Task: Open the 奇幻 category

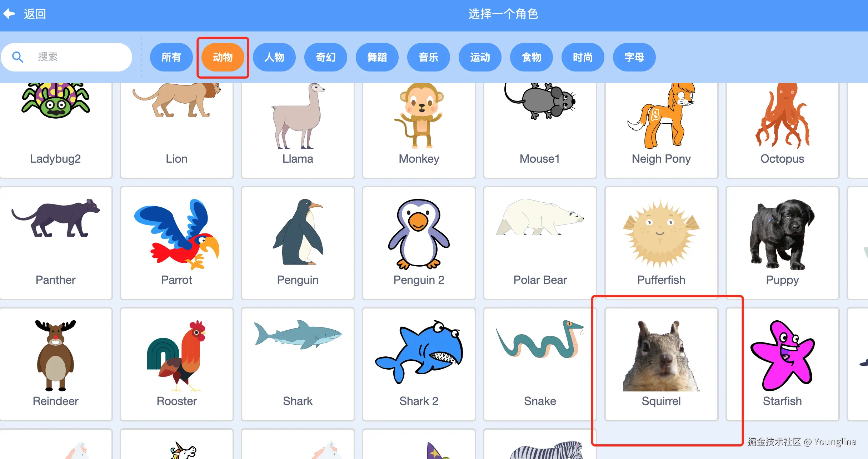Action: [325, 57]
